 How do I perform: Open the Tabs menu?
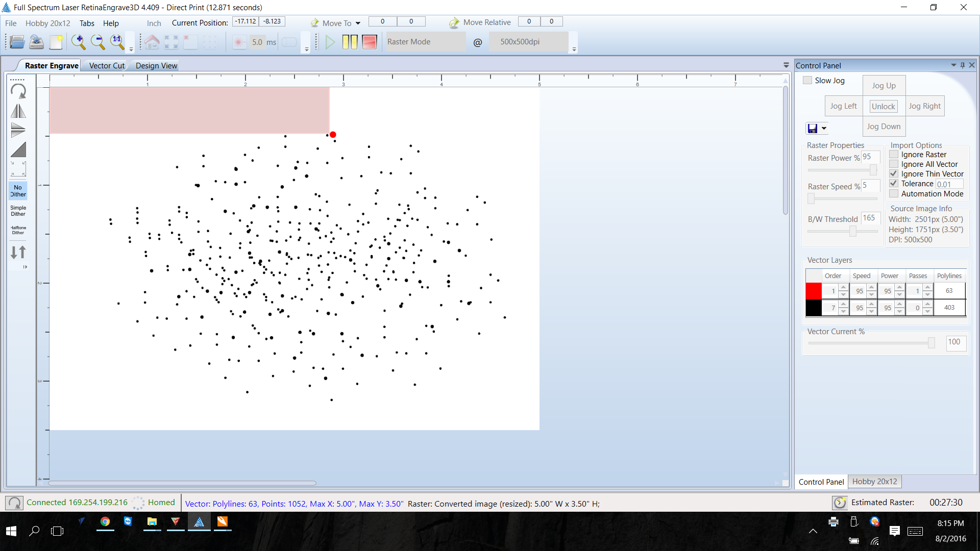[x=87, y=23]
